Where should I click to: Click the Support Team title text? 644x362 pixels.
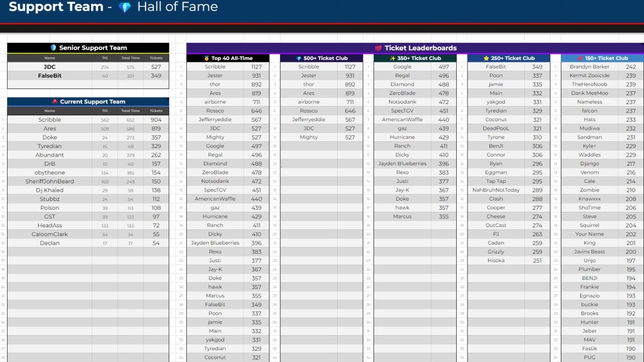[56, 8]
